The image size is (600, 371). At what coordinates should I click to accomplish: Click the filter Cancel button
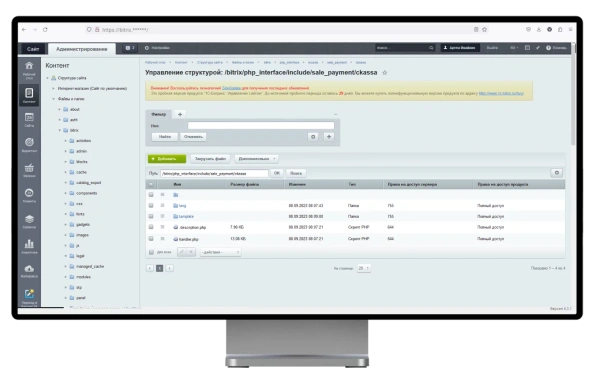coord(193,137)
